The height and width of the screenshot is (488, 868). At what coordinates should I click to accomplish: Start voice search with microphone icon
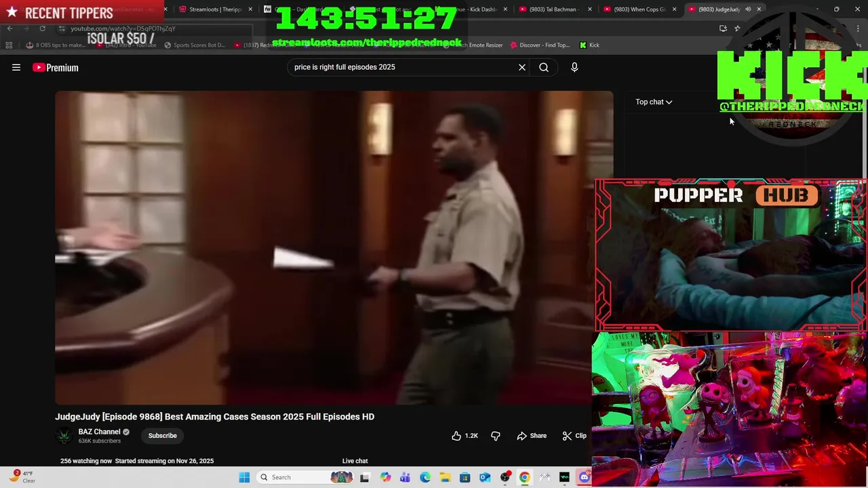574,67
